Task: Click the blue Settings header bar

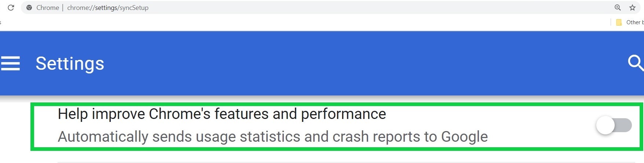Action: coord(330,63)
